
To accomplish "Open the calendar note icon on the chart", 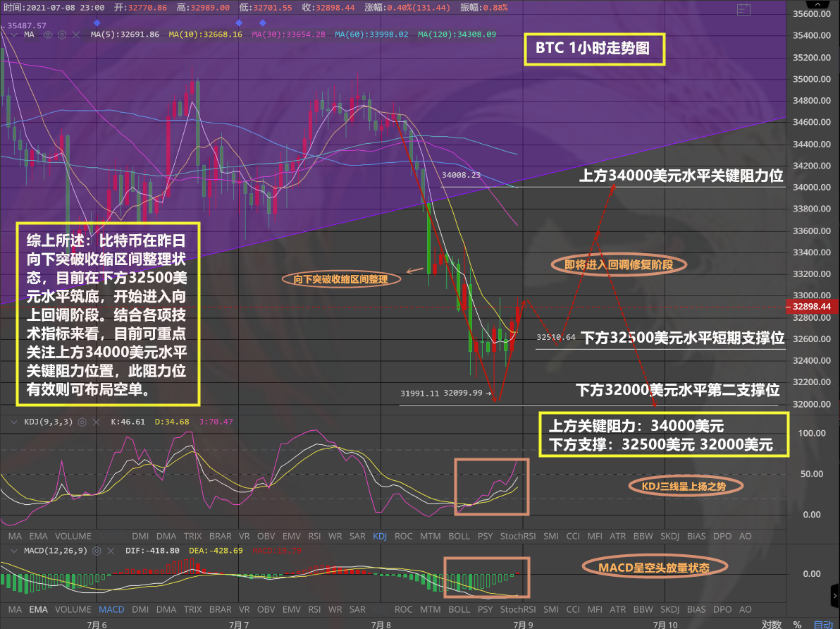I will pyautogui.click(x=743, y=9).
